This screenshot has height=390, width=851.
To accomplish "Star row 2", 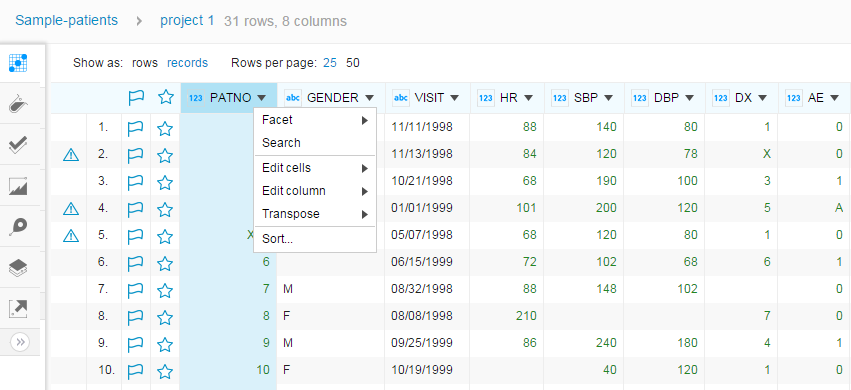I will [x=165, y=156].
